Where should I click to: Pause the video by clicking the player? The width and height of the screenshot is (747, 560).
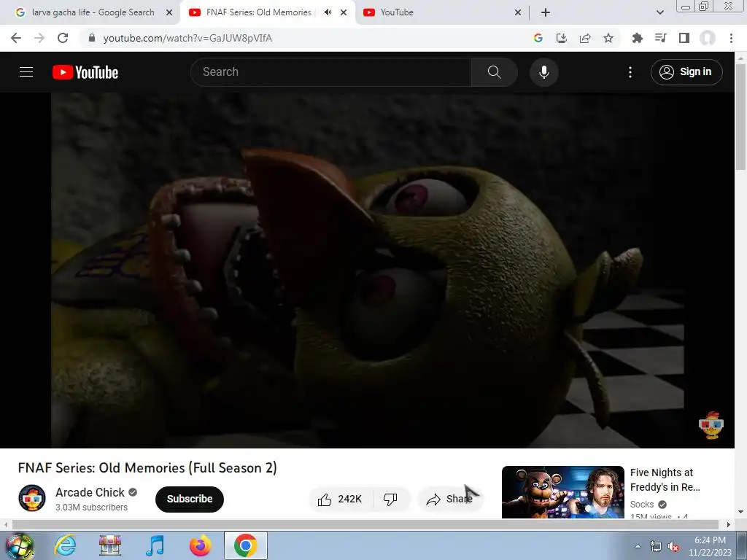coord(367,270)
